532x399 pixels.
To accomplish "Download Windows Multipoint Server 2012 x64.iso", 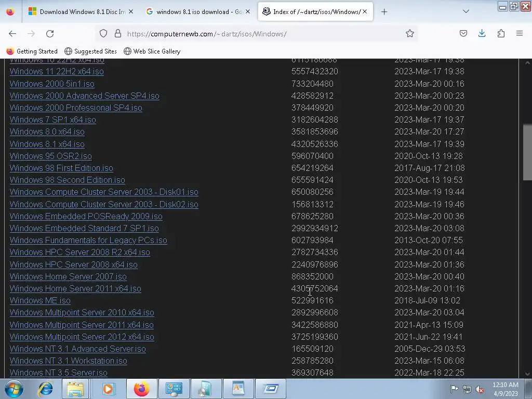I will tap(82, 337).
